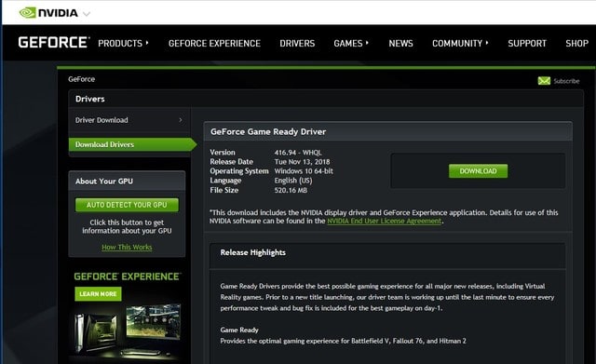Open GEFORCE EXPERIENCE in navigation bar
The width and height of the screenshot is (596, 364).
click(214, 44)
